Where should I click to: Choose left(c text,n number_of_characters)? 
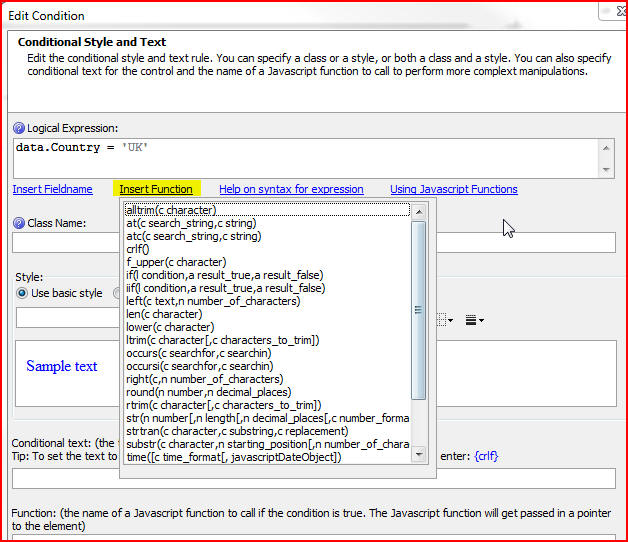click(x=267, y=301)
